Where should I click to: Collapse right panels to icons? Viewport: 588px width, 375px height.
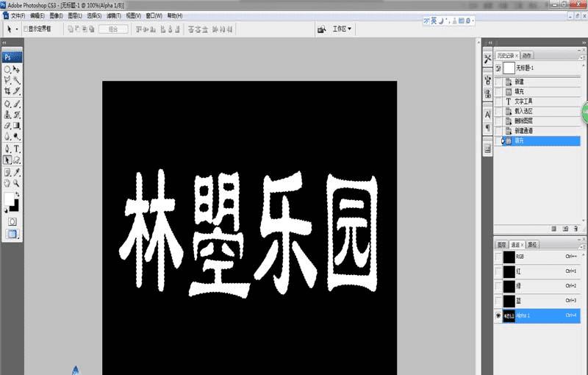(x=584, y=43)
